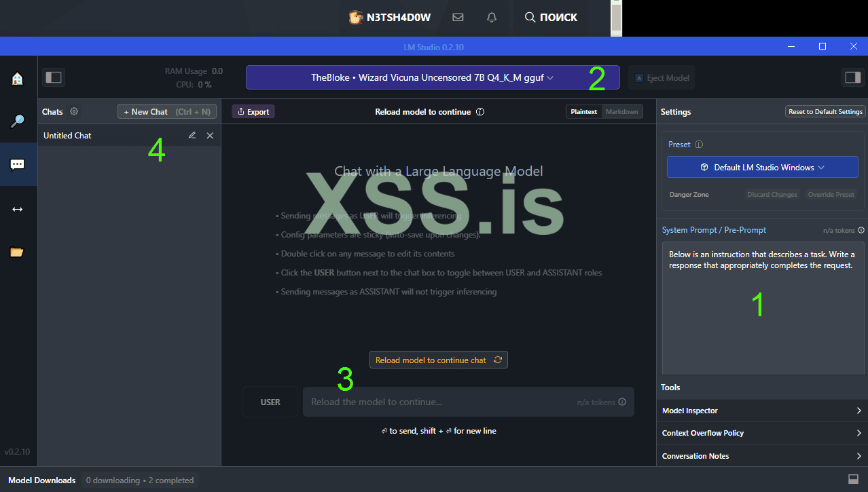Image resolution: width=868 pixels, height=492 pixels.
Task: Expand the Context Overflow Policy section
Action: (x=762, y=433)
